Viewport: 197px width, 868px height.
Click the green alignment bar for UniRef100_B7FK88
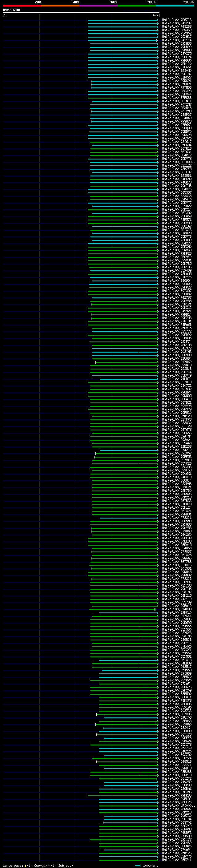(123, 98)
